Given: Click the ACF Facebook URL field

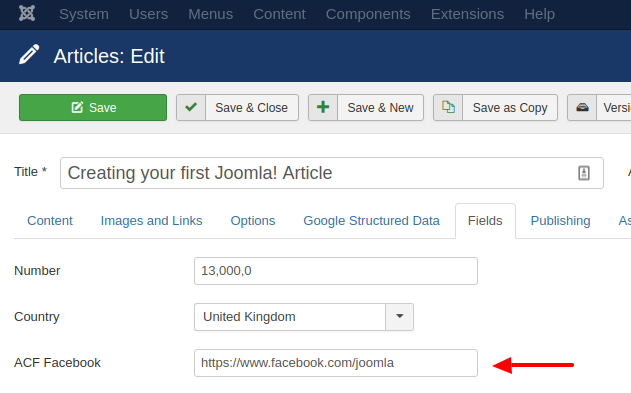Looking at the screenshot, I should coord(336,363).
